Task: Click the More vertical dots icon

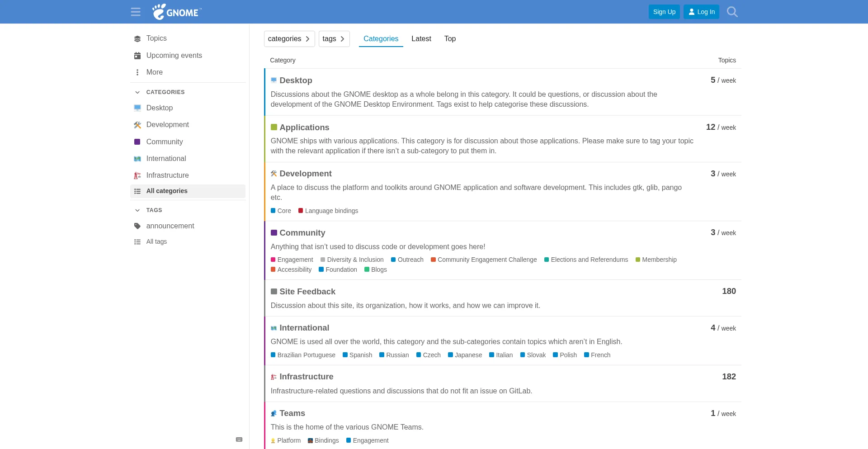Action: coord(137,72)
